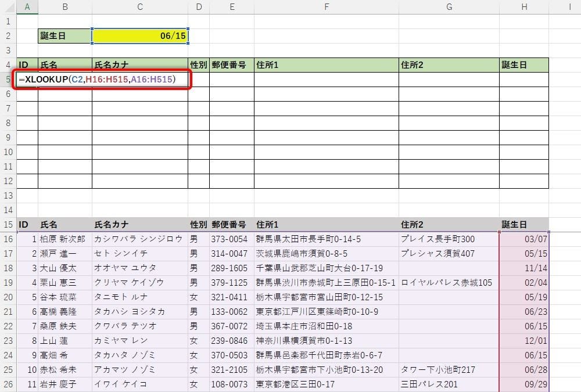The width and height of the screenshot is (581, 392).
Task: Click the birthday cell showing 12/01
Action: pyautogui.click(x=523, y=340)
